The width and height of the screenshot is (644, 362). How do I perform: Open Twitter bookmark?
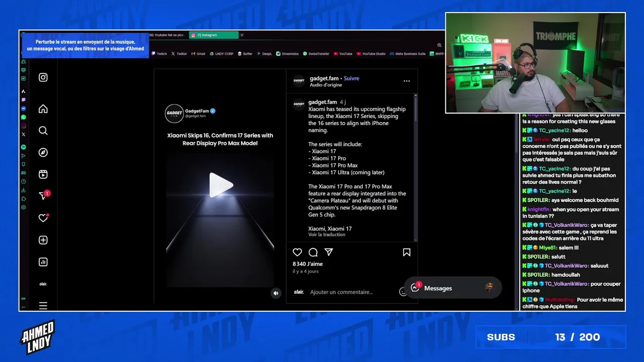tap(179, 54)
